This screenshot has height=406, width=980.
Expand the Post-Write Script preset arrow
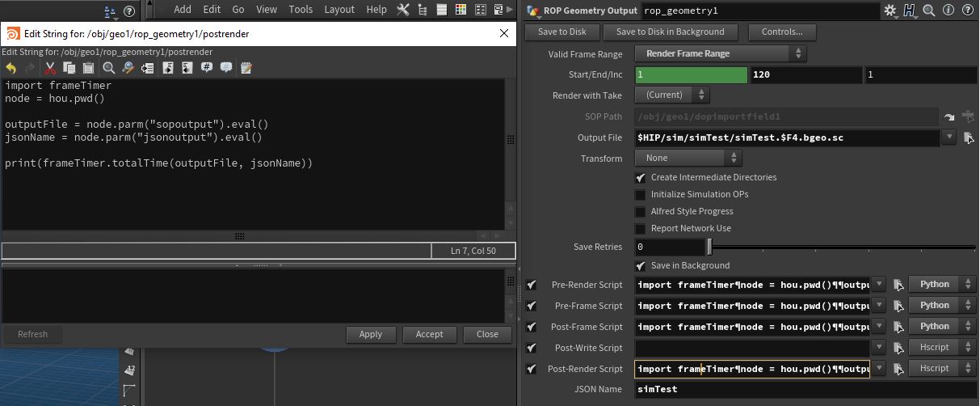pos(878,348)
